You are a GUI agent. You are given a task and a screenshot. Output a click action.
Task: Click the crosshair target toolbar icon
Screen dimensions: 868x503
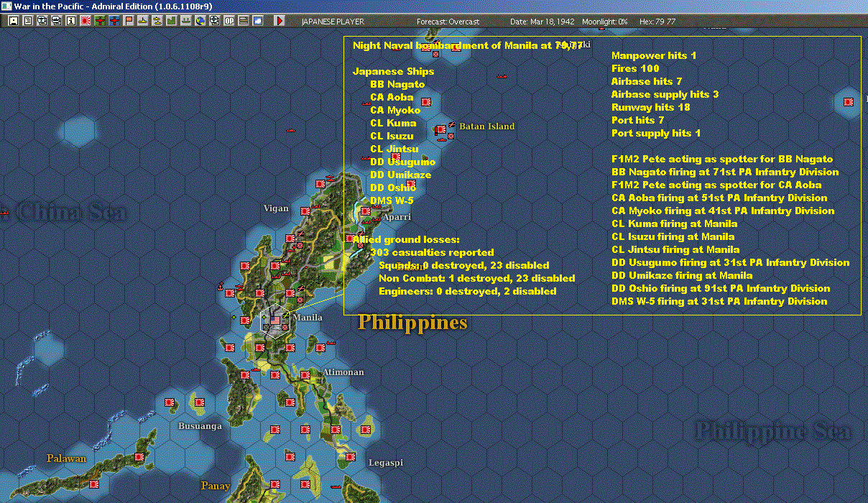click(214, 21)
